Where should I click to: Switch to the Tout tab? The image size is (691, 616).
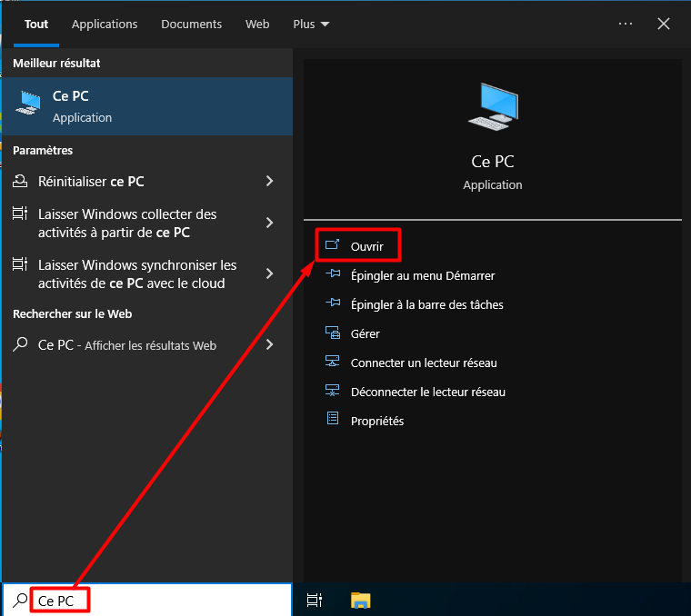click(x=36, y=25)
